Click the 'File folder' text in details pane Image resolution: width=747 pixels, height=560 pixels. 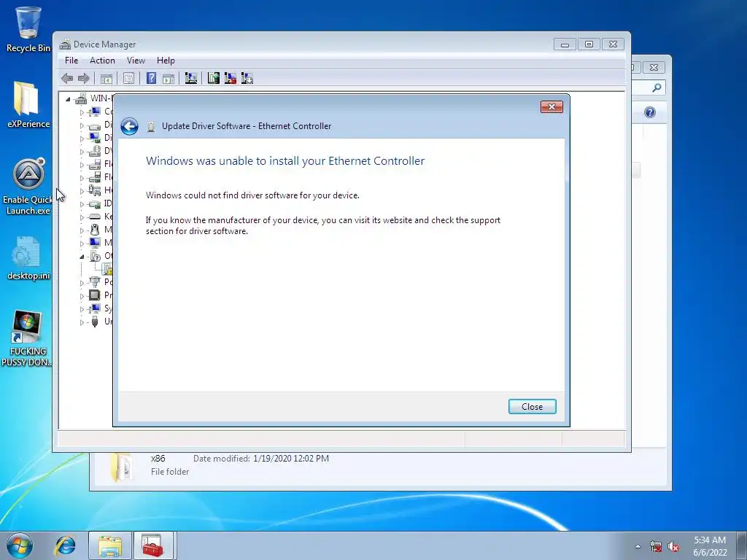pyautogui.click(x=170, y=472)
